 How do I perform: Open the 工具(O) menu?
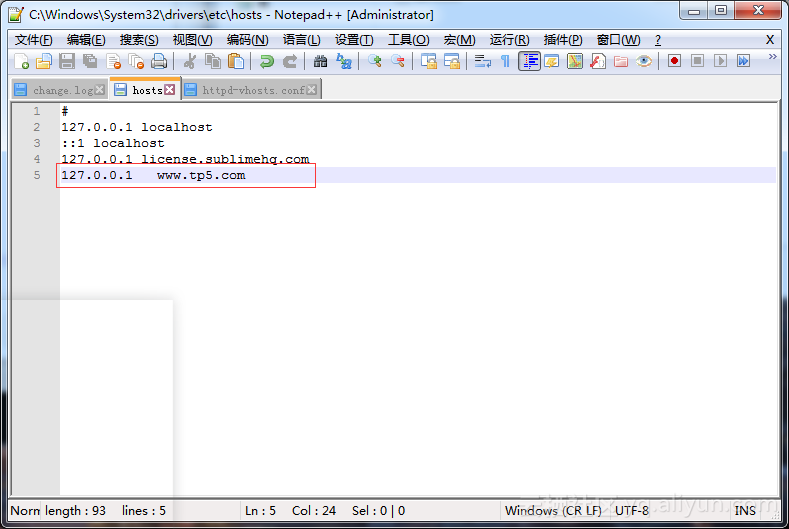tap(408, 40)
